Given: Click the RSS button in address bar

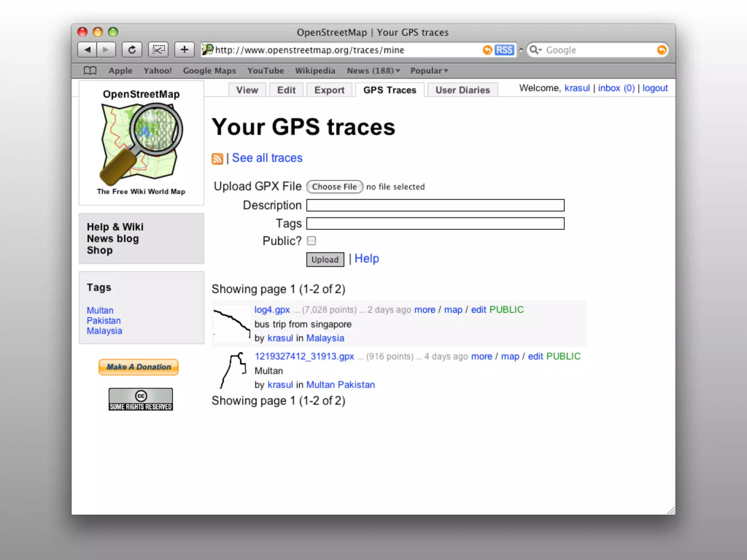Looking at the screenshot, I should point(504,50).
